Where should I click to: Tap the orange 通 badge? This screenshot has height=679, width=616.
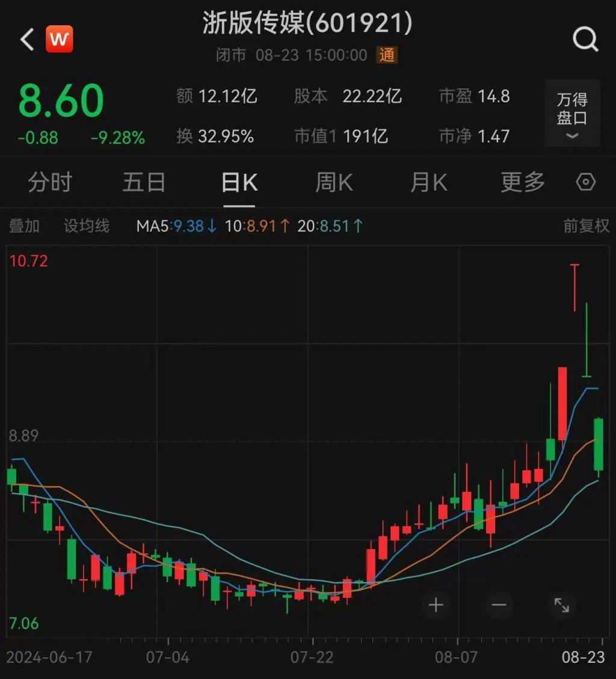tap(387, 55)
